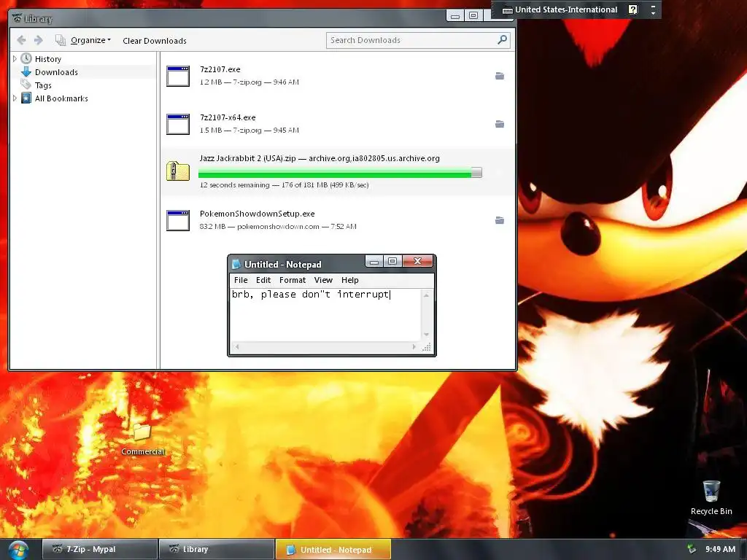Select All Bookmarks in the sidebar
747x560 pixels.
click(x=61, y=98)
